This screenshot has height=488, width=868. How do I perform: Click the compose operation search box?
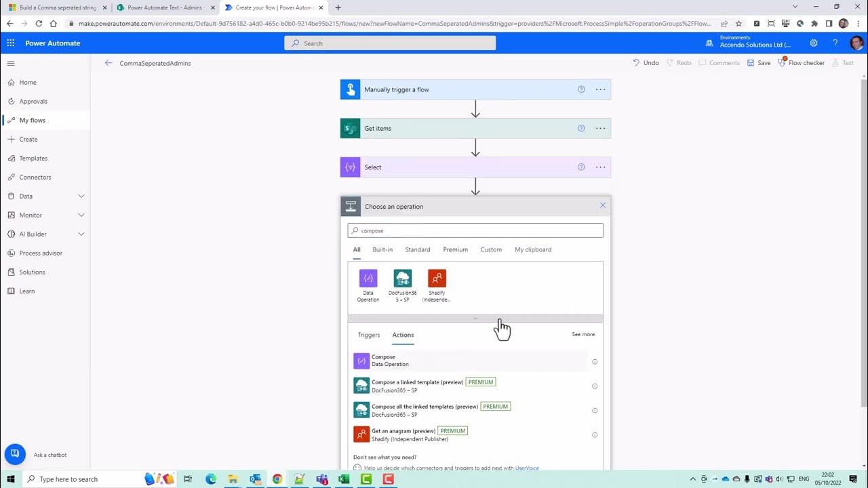pos(475,230)
